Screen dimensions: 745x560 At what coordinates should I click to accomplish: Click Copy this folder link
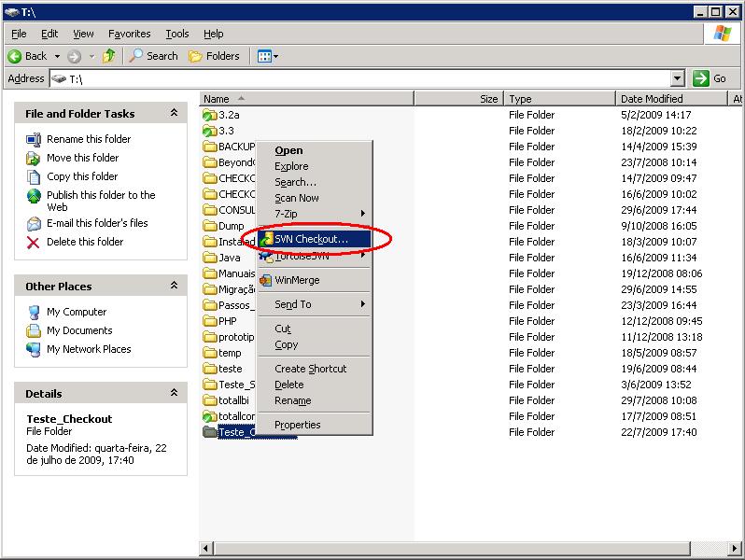[x=82, y=176]
